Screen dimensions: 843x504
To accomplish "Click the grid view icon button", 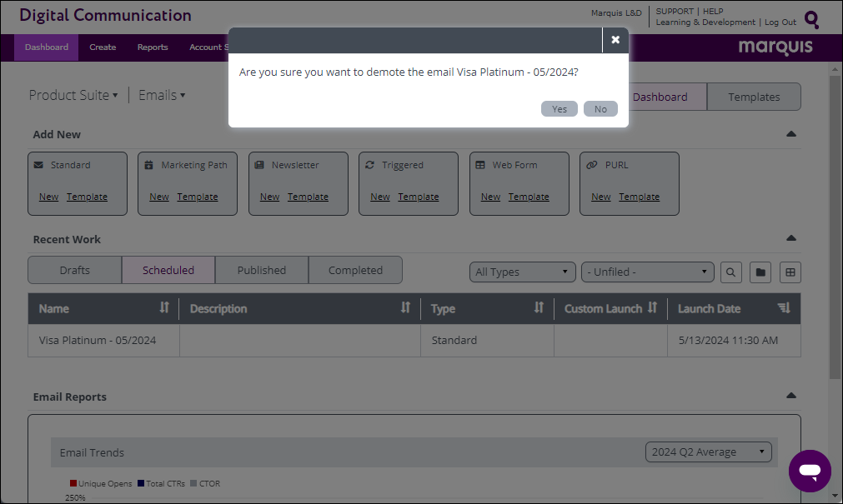I will coord(790,272).
